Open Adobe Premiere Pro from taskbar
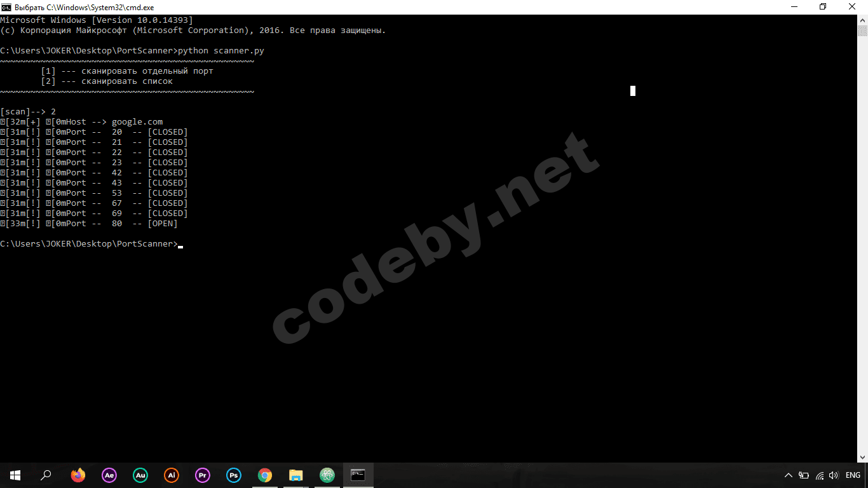Image resolution: width=868 pixels, height=488 pixels. coord(203,475)
